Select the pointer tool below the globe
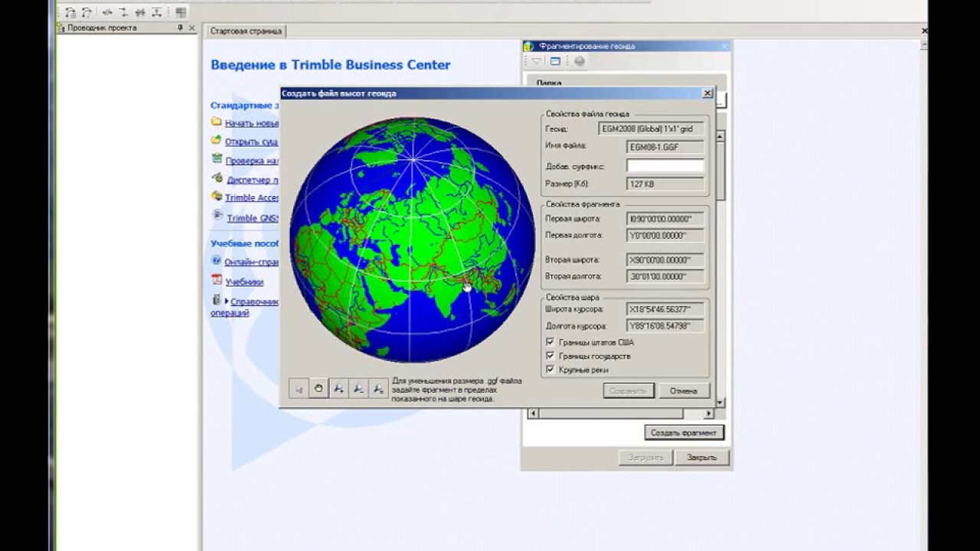The image size is (980, 551). click(299, 389)
